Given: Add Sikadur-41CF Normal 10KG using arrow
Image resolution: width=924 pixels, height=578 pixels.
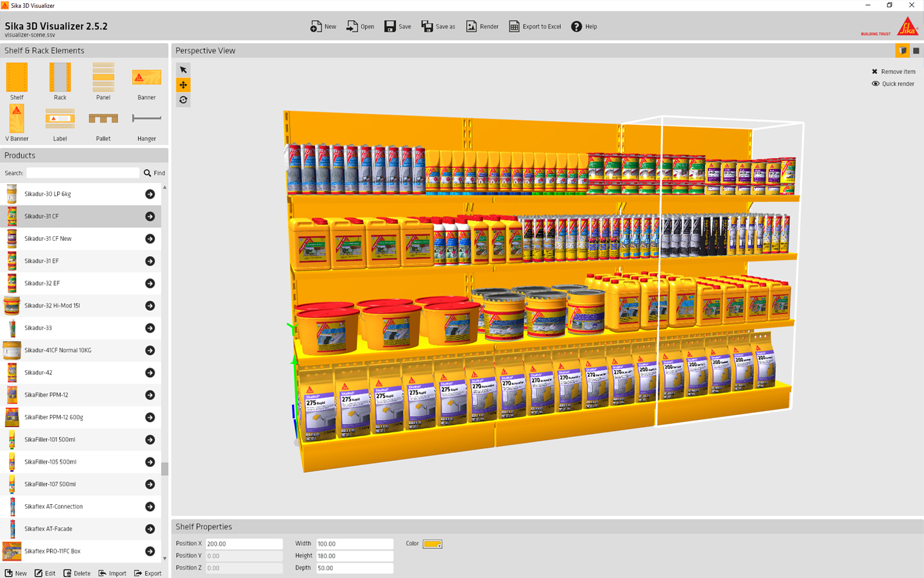Looking at the screenshot, I should (150, 350).
